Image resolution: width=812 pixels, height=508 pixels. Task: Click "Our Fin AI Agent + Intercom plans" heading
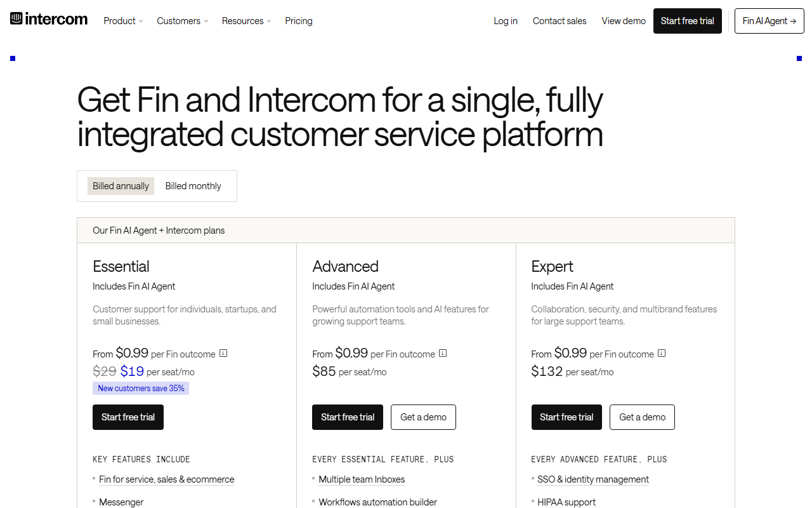159,231
